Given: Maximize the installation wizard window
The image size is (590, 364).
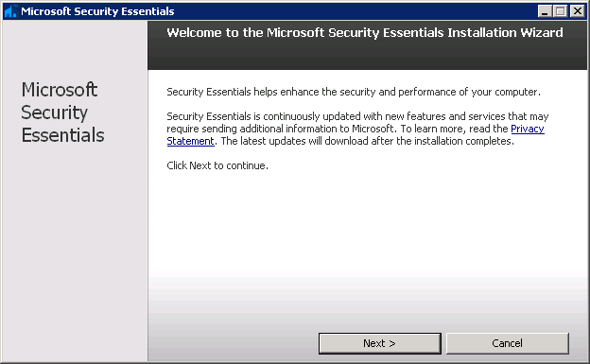Looking at the screenshot, I should click(x=561, y=11).
